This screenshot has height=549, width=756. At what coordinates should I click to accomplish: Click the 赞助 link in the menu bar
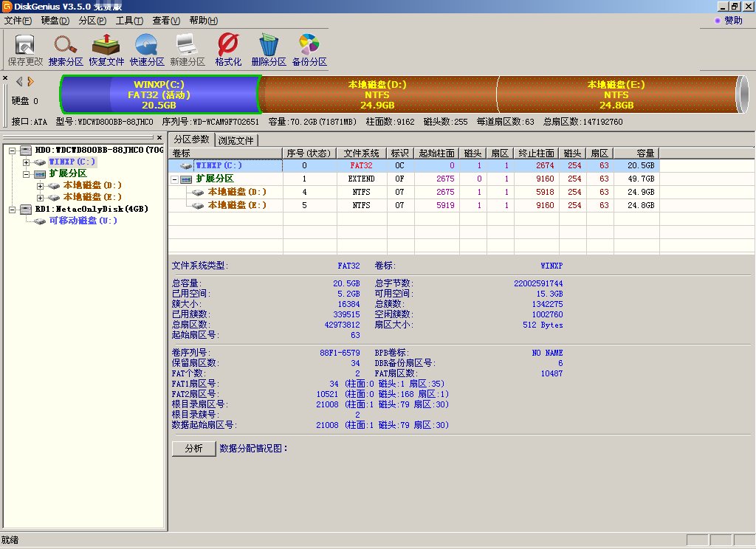(732, 21)
